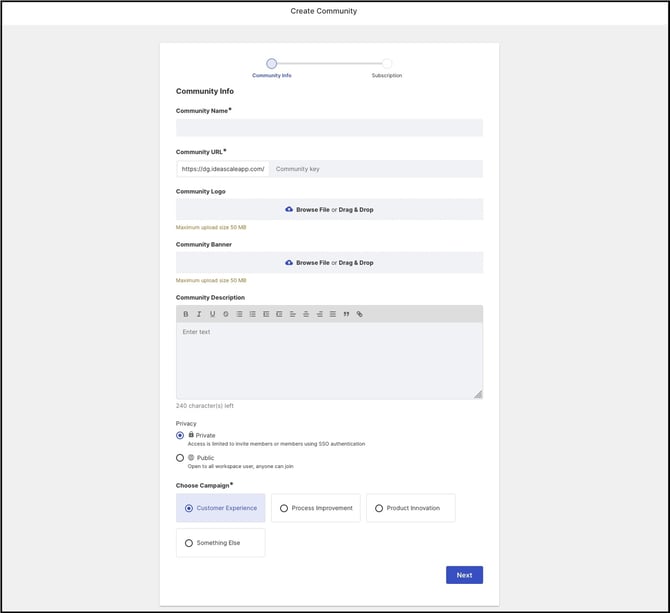Select the Community Info step circle
The image size is (670, 613).
[x=271, y=64]
